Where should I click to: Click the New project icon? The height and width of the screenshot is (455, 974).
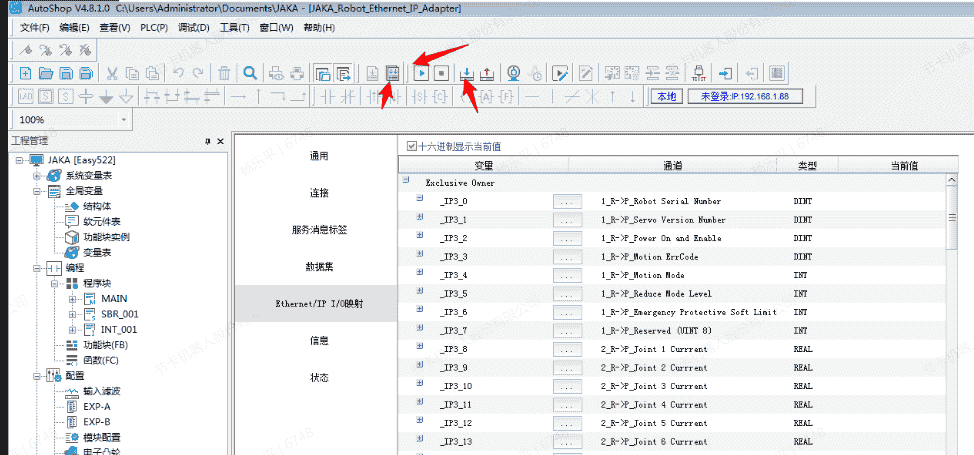coord(25,73)
